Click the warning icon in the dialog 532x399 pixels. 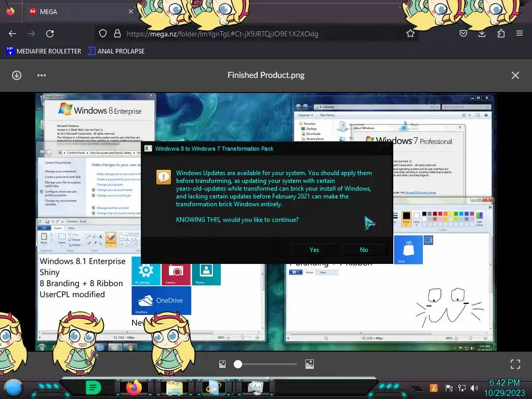point(164,177)
